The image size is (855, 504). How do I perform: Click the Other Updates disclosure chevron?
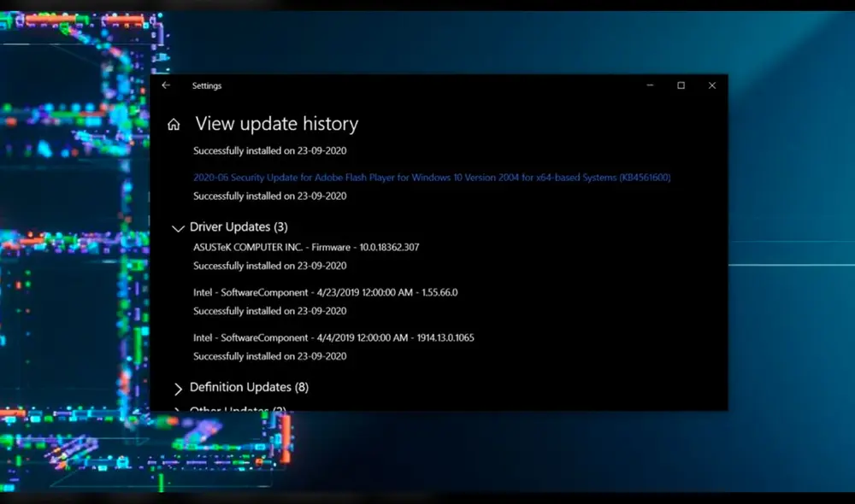[x=178, y=410]
